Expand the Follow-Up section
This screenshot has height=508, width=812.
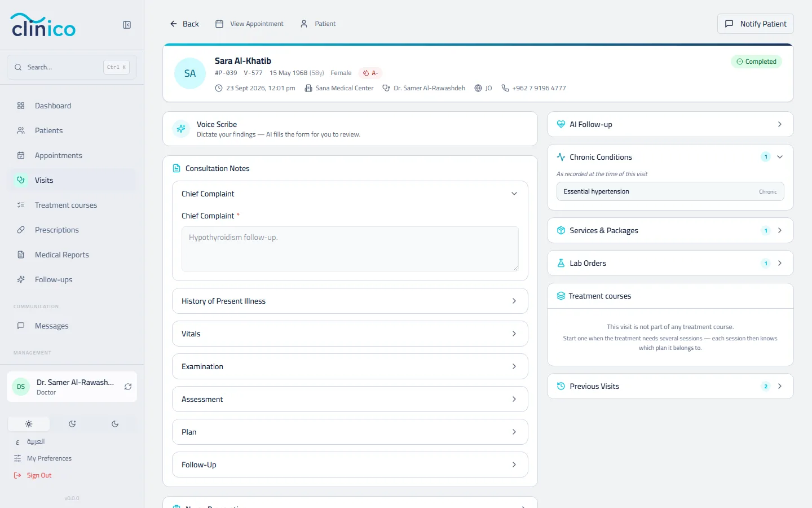click(350, 465)
